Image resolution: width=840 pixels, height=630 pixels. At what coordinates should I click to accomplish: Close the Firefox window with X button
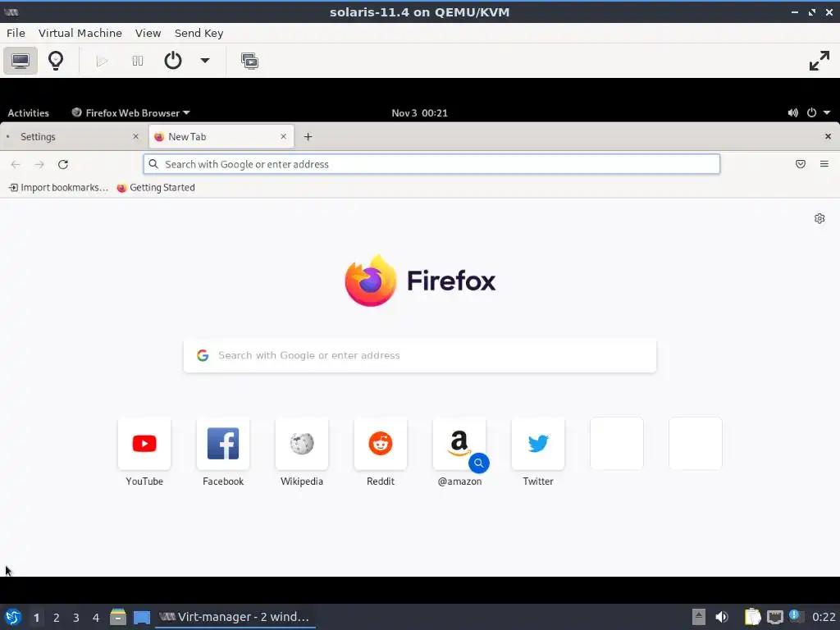point(828,137)
